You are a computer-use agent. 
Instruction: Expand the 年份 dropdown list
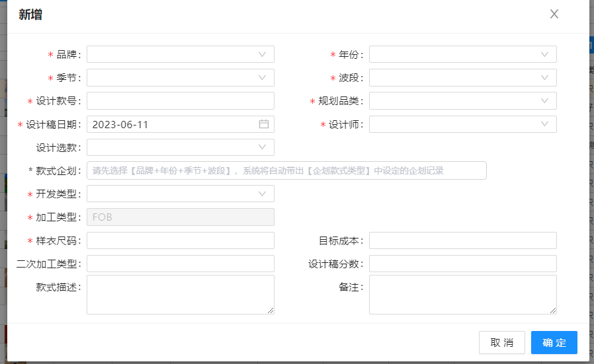pyautogui.click(x=462, y=54)
